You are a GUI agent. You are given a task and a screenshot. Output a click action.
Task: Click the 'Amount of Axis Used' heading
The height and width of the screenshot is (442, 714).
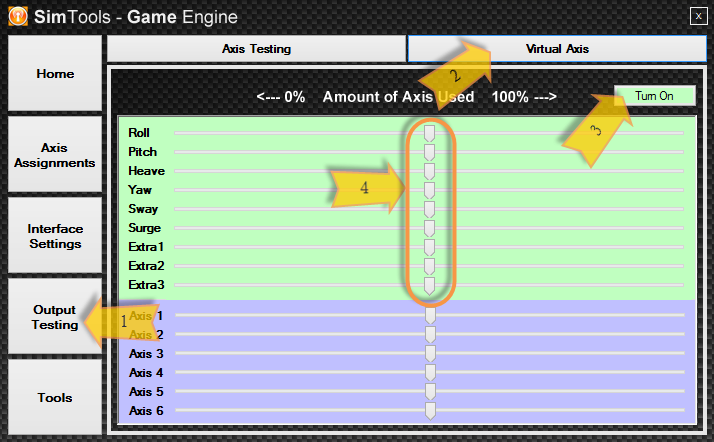[x=398, y=97]
